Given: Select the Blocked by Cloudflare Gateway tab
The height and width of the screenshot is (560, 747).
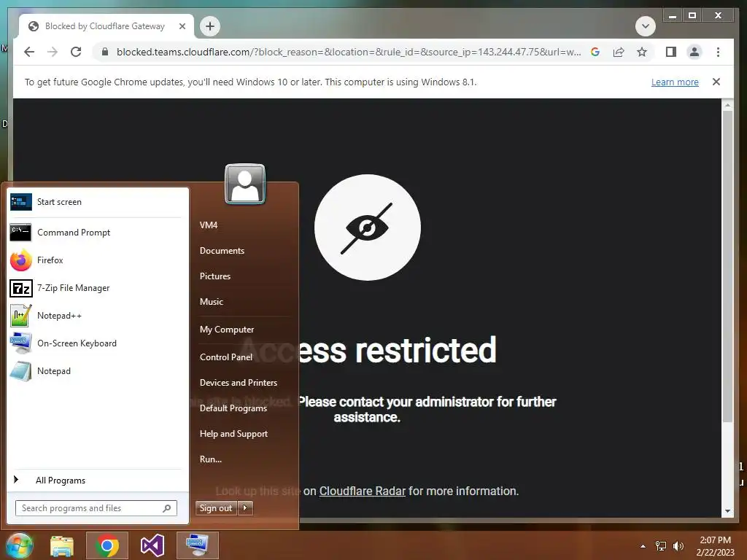Looking at the screenshot, I should [x=107, y=26].
